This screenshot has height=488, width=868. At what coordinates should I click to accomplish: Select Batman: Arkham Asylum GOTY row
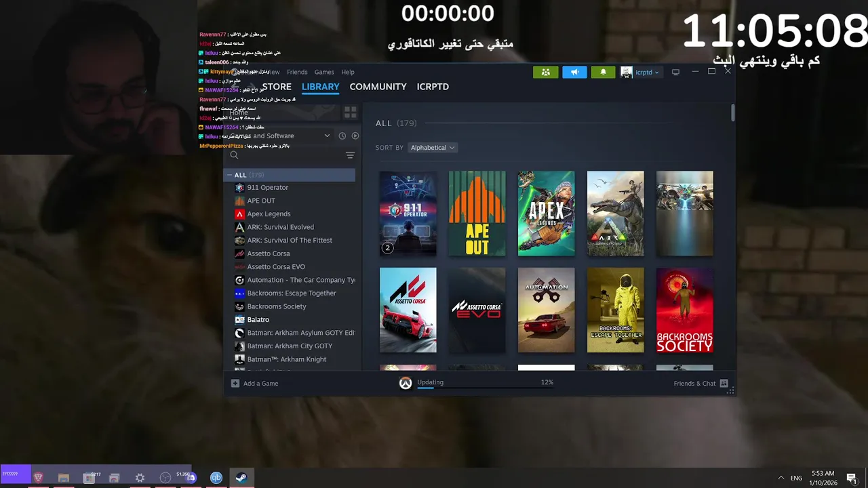tap(290, 333)
